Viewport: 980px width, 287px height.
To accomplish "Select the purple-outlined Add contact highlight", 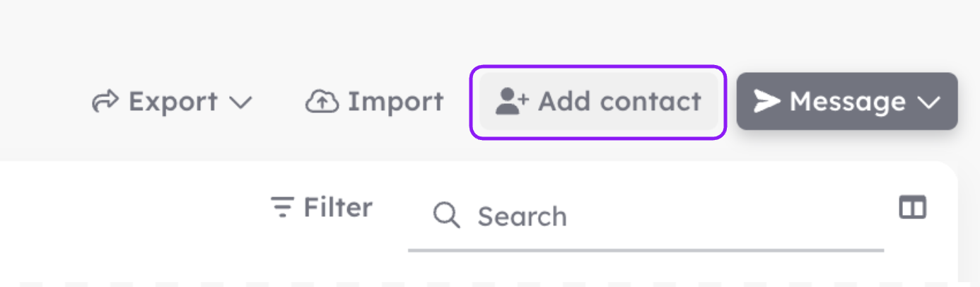I will (598, 102).
